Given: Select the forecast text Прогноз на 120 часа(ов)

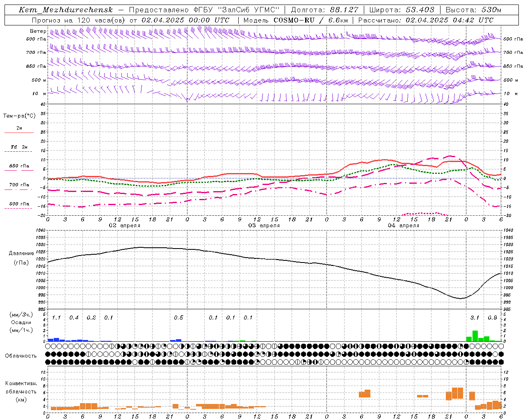Looking at the screenshot, I should 79,20.
